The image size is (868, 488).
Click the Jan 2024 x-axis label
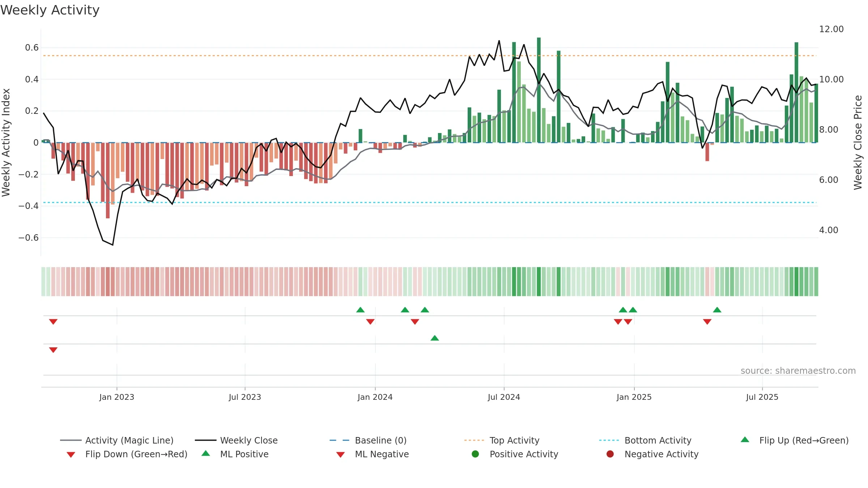tap(375, 397)
